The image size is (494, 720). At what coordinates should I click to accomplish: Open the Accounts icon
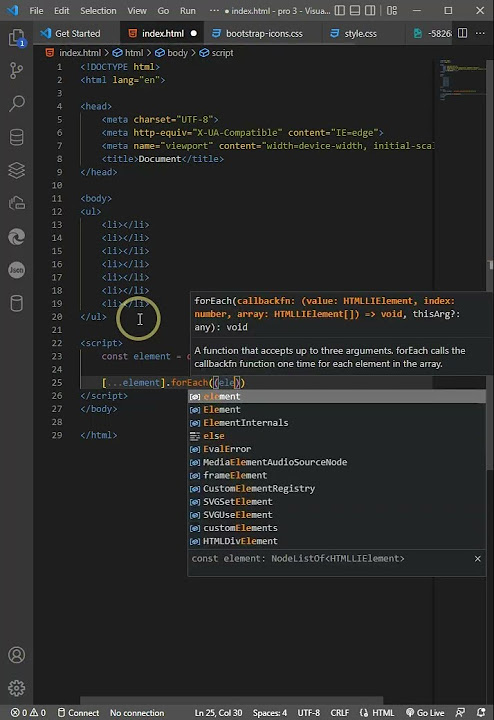tap(17, 655)
